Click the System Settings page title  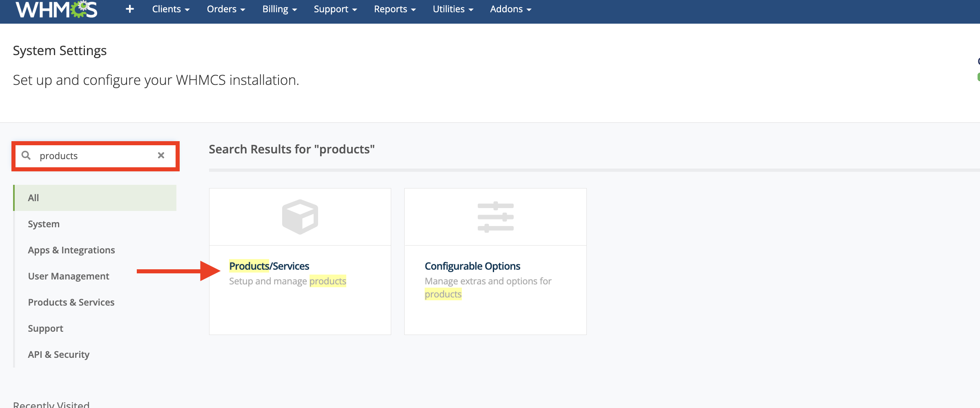point(60,51)
